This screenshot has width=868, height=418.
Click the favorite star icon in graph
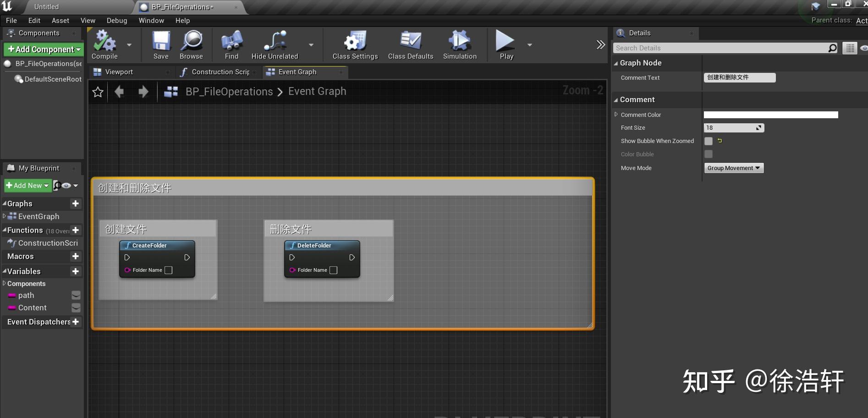[x=98, y=92]
